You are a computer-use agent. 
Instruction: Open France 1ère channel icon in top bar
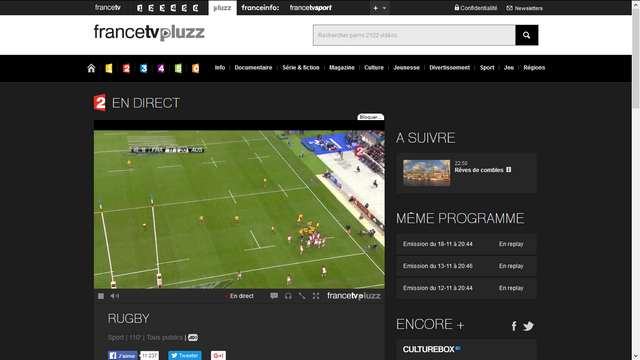140,8
